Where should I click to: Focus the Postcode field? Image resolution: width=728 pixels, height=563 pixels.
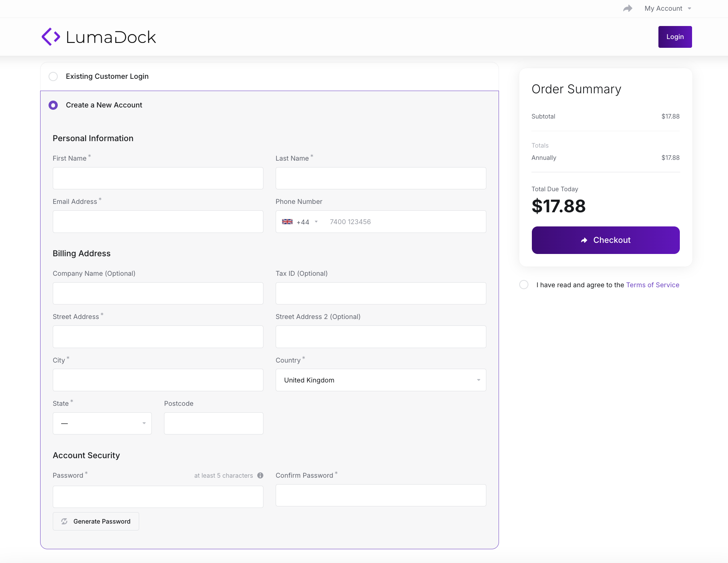click(x=214, y=423)
